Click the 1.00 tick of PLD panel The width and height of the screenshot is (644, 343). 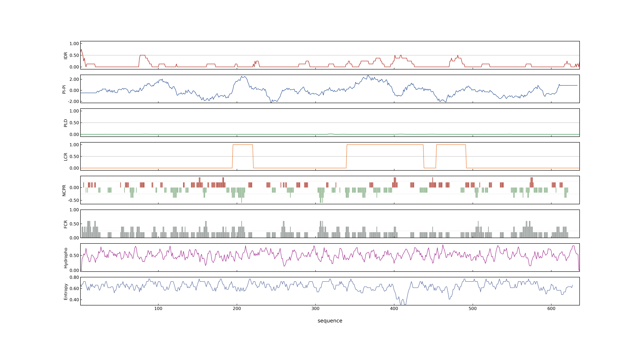coord(74,111)
